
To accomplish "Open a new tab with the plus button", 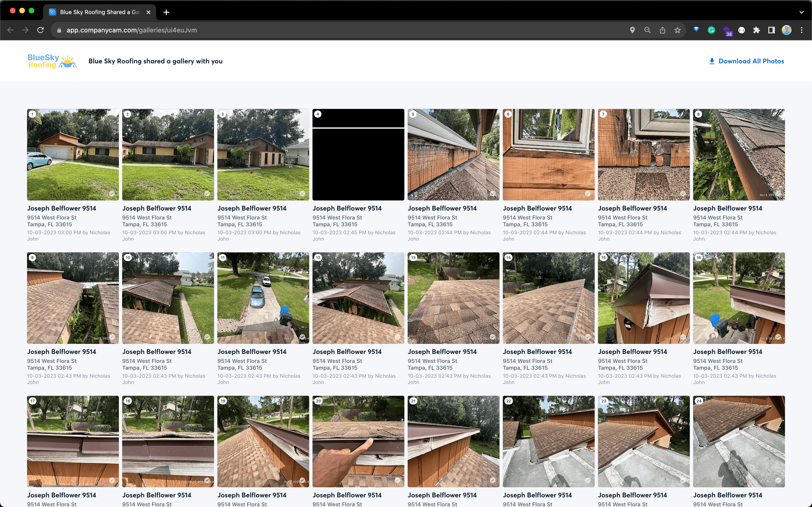I will (166, 12).
